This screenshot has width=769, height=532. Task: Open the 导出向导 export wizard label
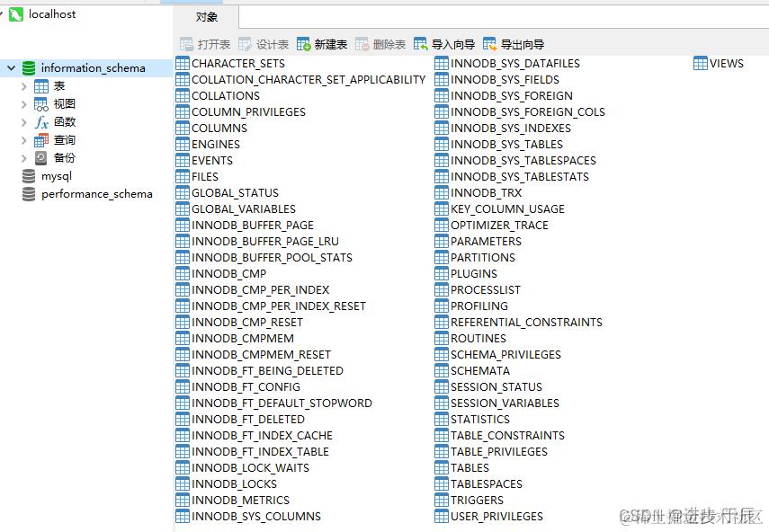point(523,45)
